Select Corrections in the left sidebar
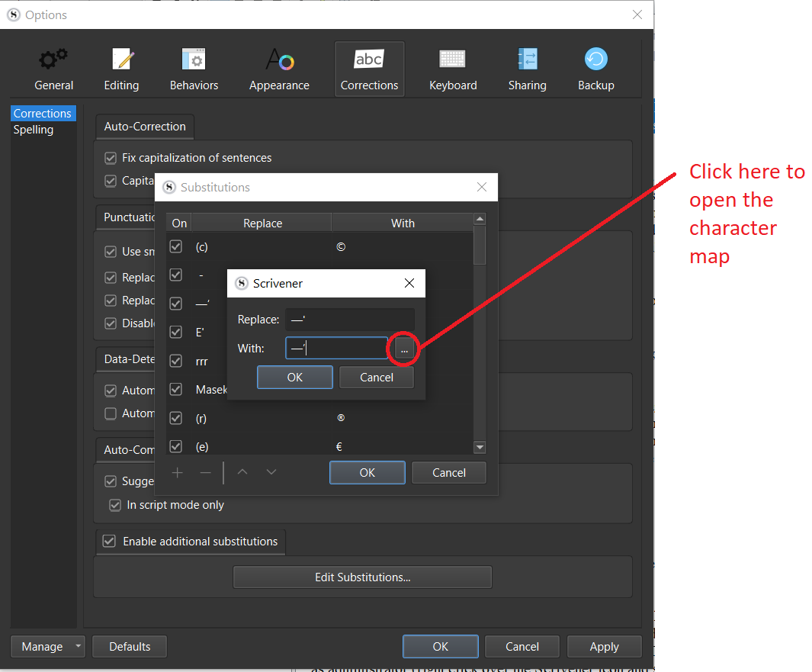This screenshot has height=672, width=812. 43,114
